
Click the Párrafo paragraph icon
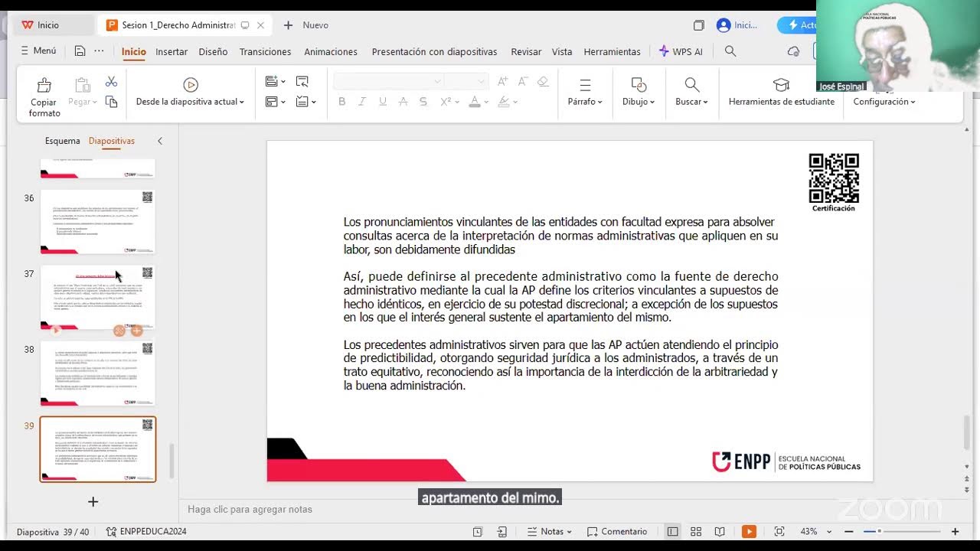point(585,84)
